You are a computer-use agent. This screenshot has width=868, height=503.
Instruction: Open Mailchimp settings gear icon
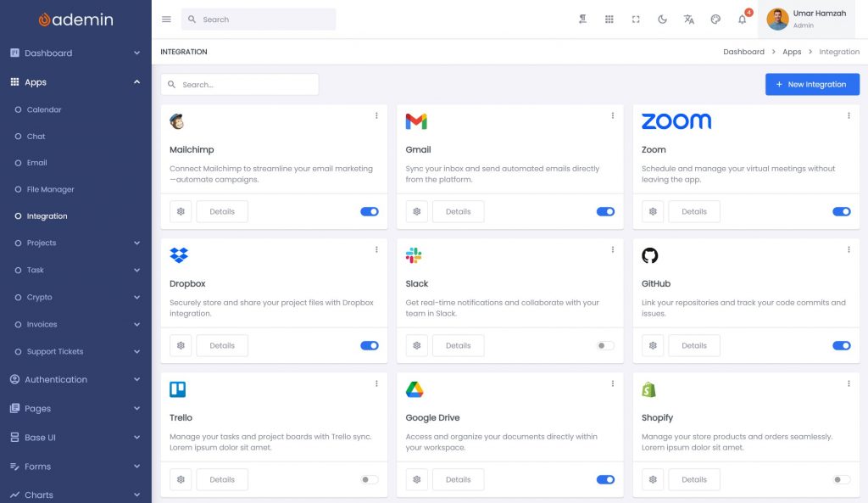pos(181,212)
